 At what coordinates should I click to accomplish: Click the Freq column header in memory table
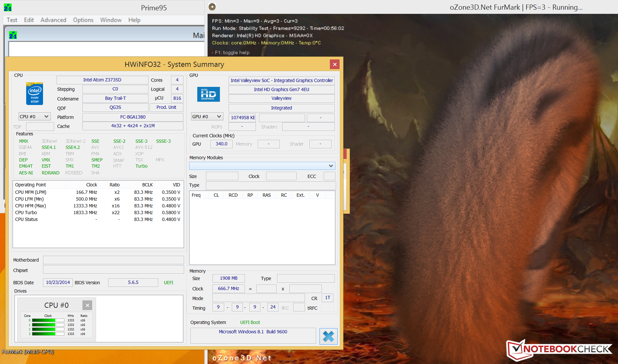(x=199, y=195)
